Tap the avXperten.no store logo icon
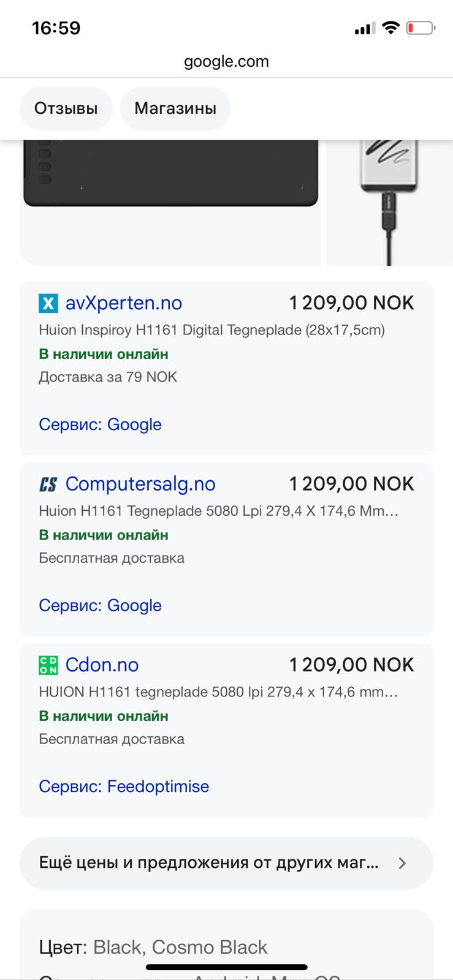 (48, 303)
